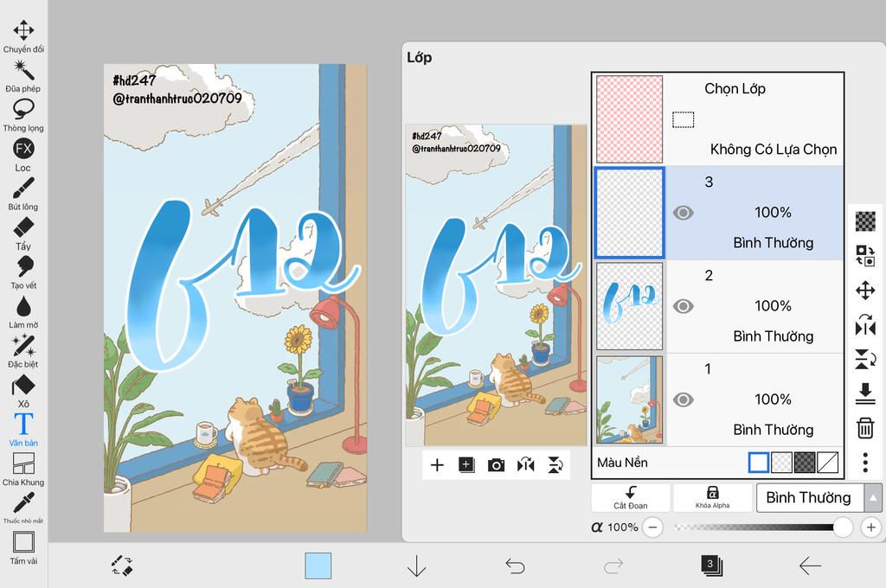Choose the diagonal slash background option

[x=828, y=462]
